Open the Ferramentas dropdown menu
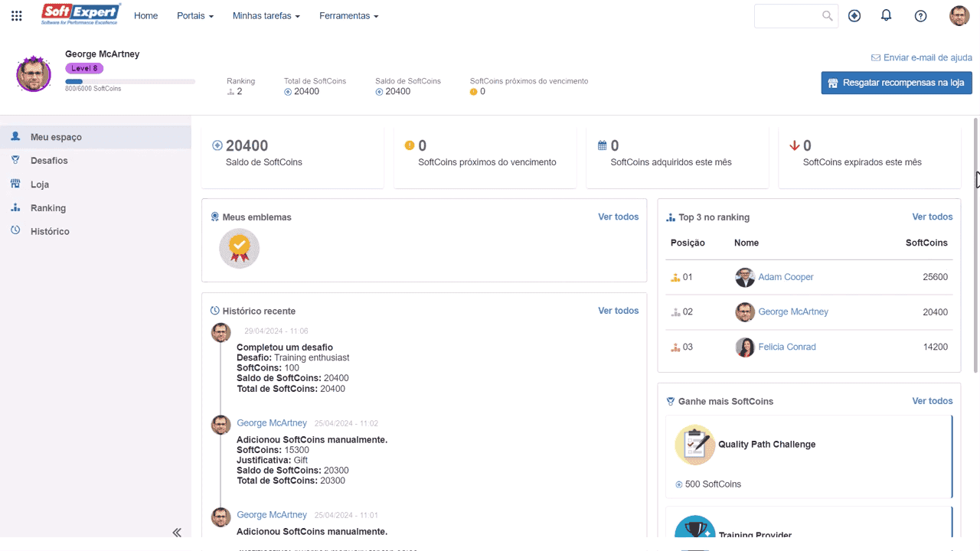980x551 pixels. click(x=349, y=16)
